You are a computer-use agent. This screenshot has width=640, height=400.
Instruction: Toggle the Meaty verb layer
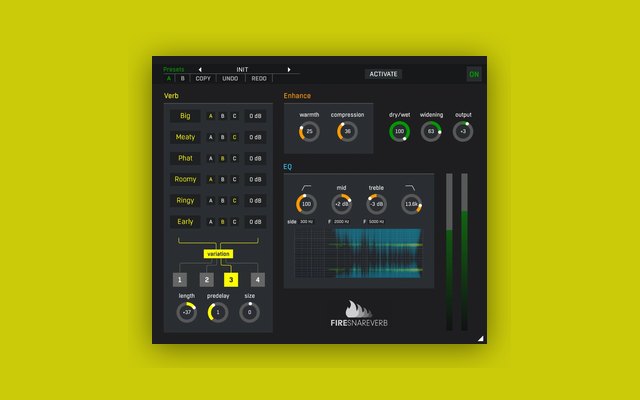point(185,137)
